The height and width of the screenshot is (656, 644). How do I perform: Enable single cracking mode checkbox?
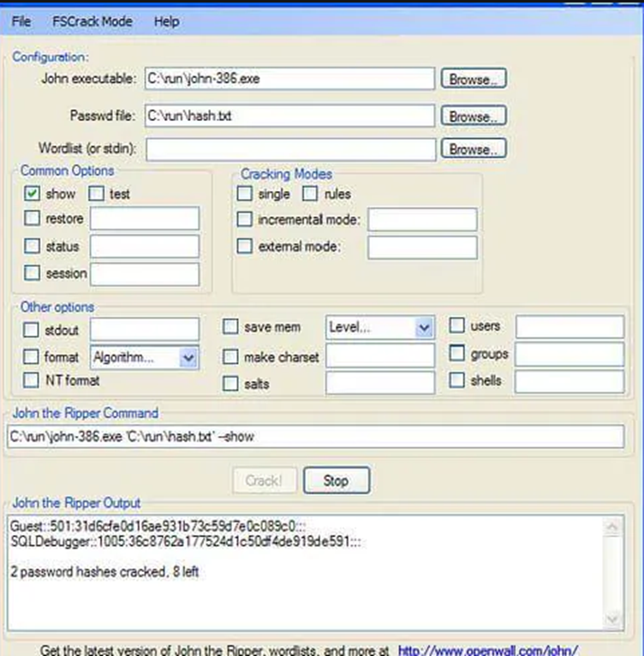(245, 194)
